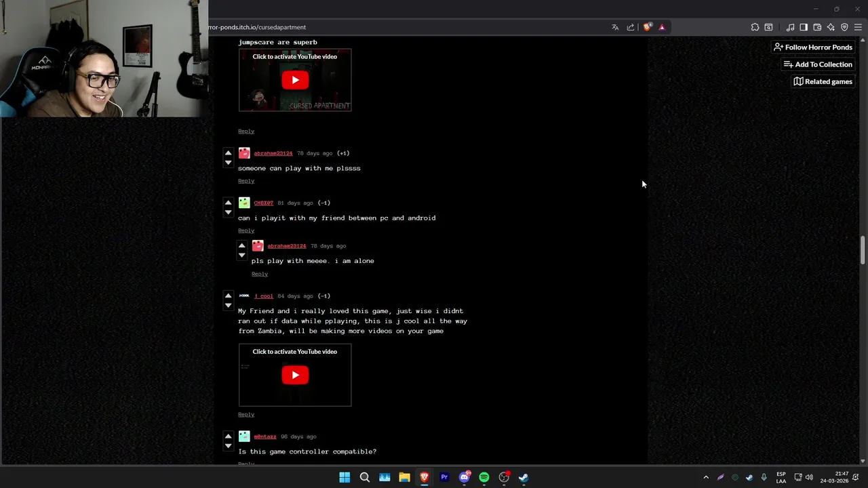The width and height of the screenshot is (868, 488).
Task: Add game to collection
Action: point(818,64)
